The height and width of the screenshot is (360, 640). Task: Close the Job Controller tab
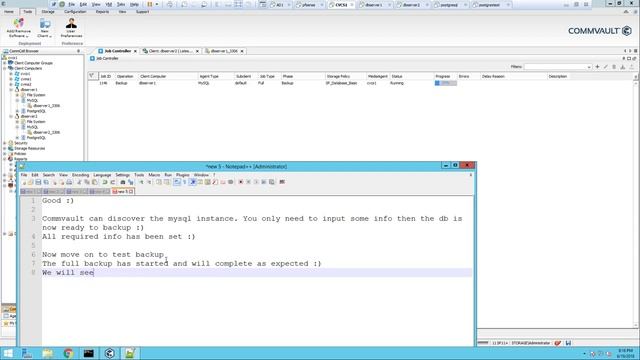point(136,51)
